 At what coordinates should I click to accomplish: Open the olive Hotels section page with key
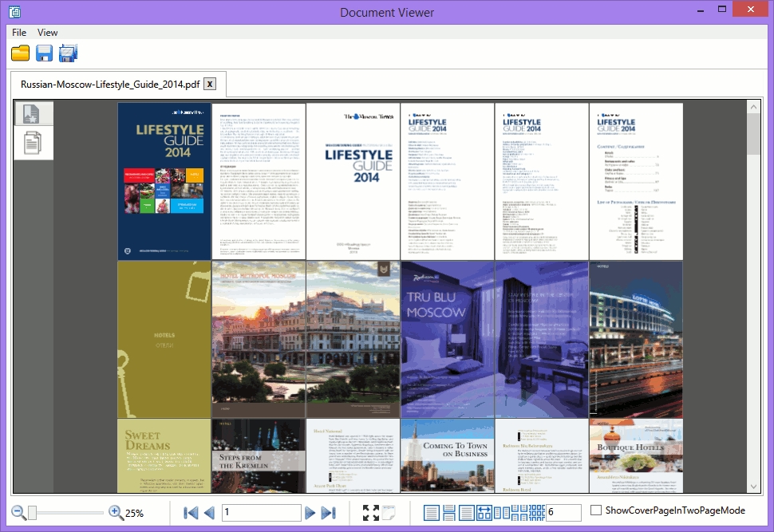point(164,340)
